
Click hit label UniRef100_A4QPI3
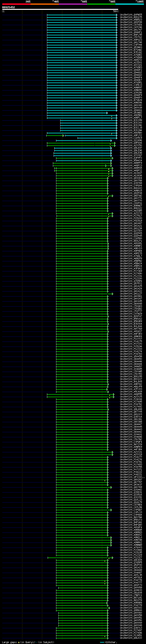point(131,165)
